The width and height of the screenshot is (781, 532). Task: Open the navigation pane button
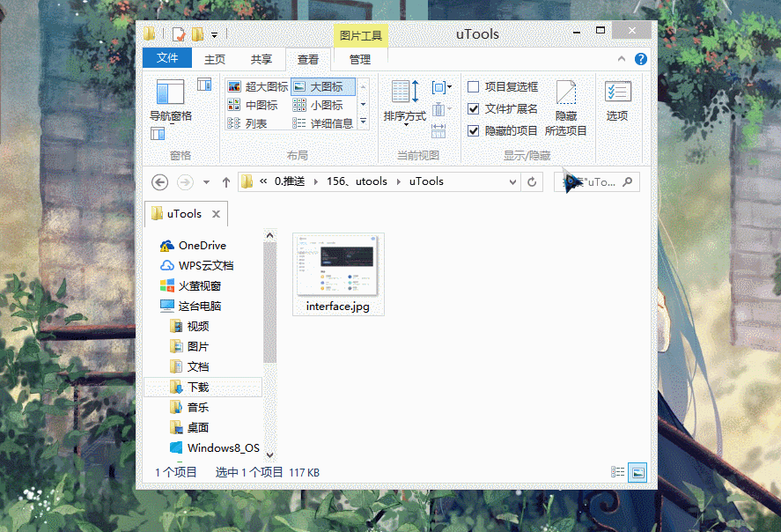(170, 100)
